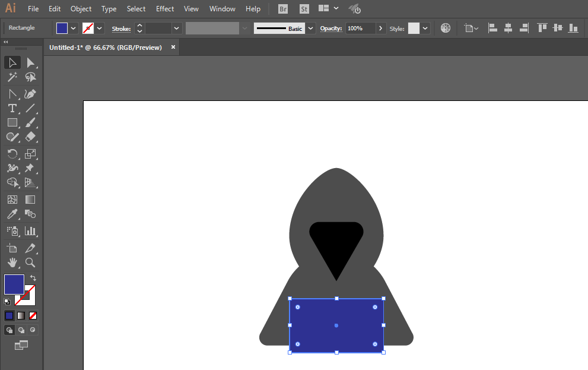Set paint to None in toolbox
The image size is (588, 370).
click(33, 315)
